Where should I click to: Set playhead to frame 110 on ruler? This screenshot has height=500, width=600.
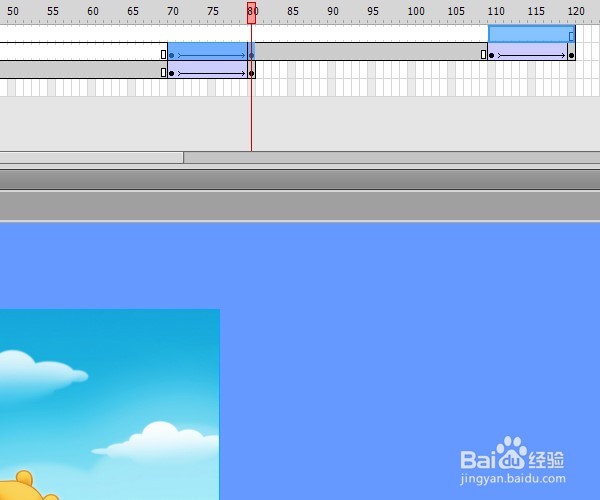point(496,11)
